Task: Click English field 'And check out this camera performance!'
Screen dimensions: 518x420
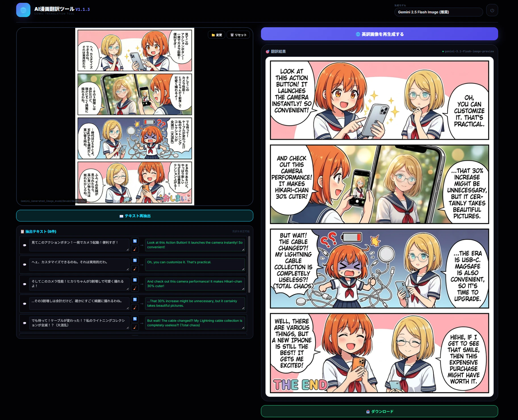Action: [195, 284]
